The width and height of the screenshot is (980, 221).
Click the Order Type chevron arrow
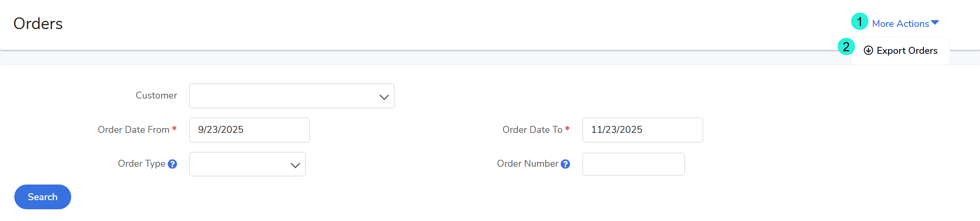(x=295, y=165)
